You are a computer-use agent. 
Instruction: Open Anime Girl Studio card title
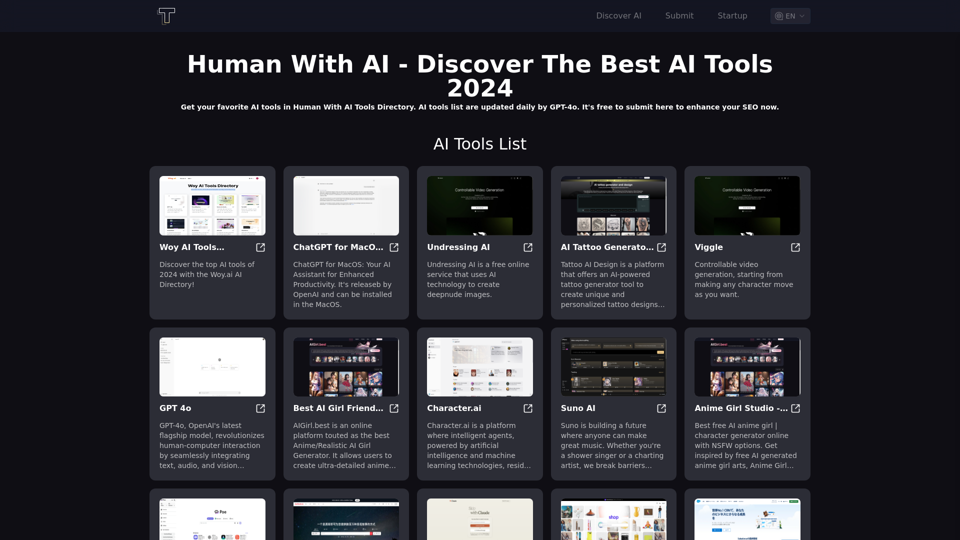point(741,408)
